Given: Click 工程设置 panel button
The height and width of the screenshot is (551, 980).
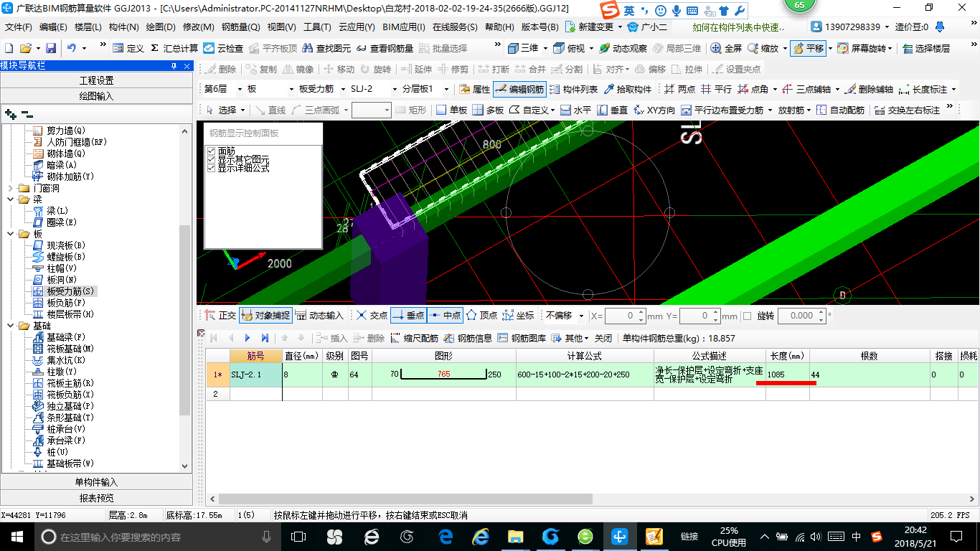Looking at the screenshot, I should [x=96, y=80].
